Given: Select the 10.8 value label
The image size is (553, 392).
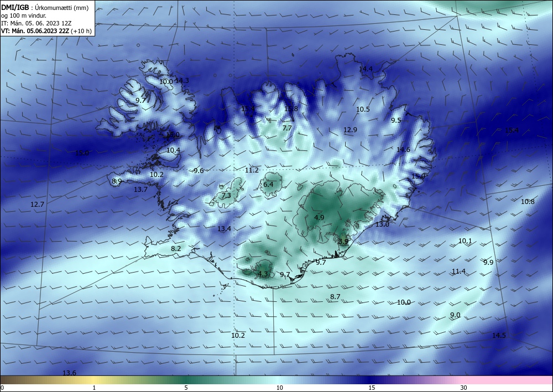Looking at the screenshot, I should (528, 202).
